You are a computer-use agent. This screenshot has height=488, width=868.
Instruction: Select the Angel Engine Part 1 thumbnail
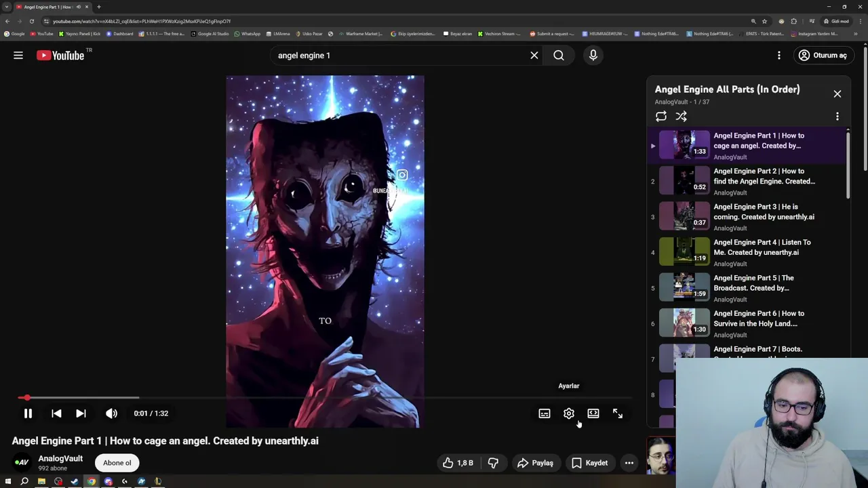point(684,145)
